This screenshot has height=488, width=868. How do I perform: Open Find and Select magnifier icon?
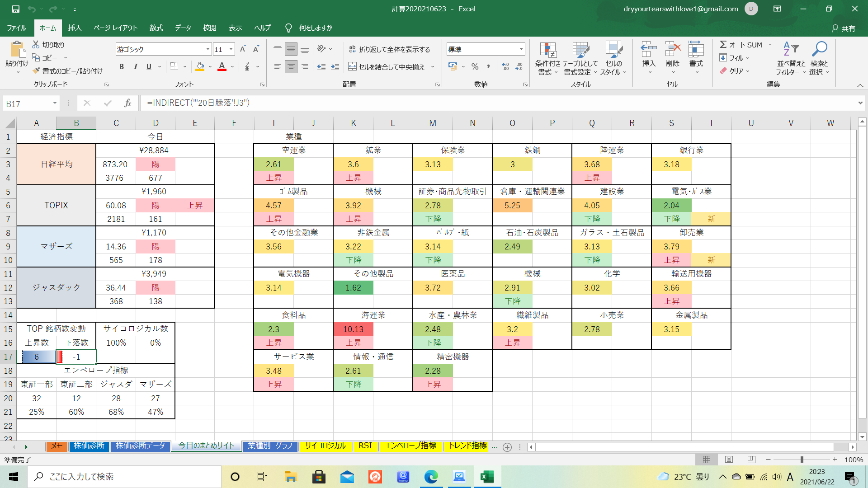(x=819, y=49)
